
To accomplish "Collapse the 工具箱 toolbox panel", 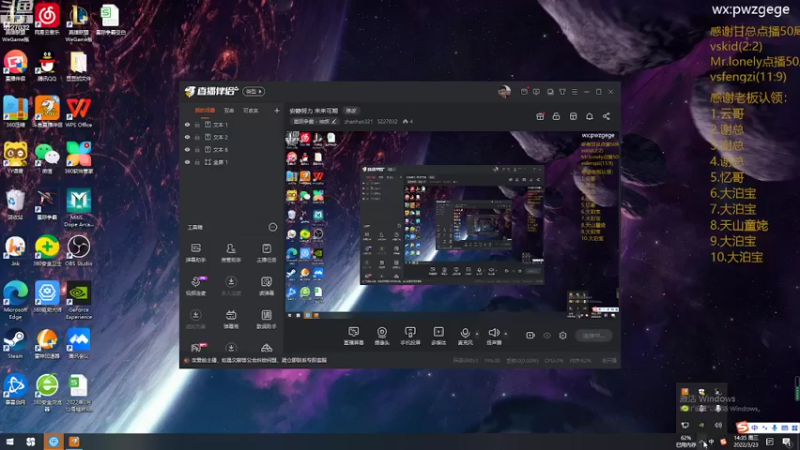I will point(273,227).
